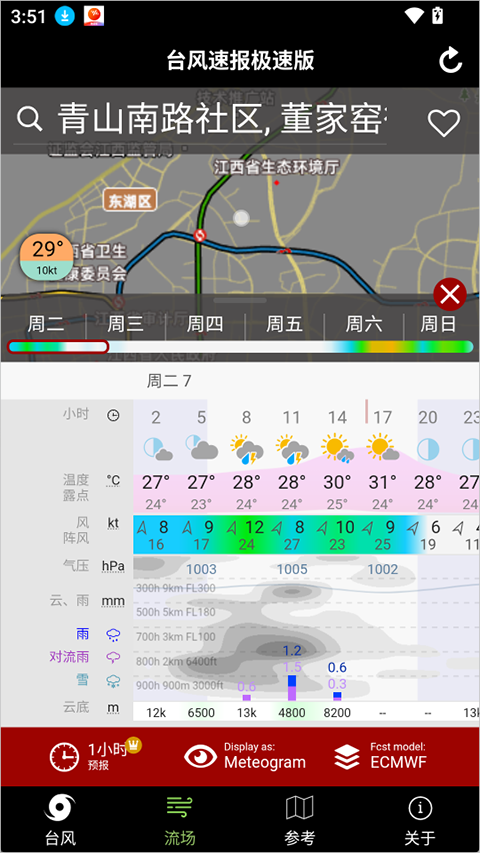Screen dimensions: 480x853
Task: Click cloud base value 6500
Action: pos(201,712)
